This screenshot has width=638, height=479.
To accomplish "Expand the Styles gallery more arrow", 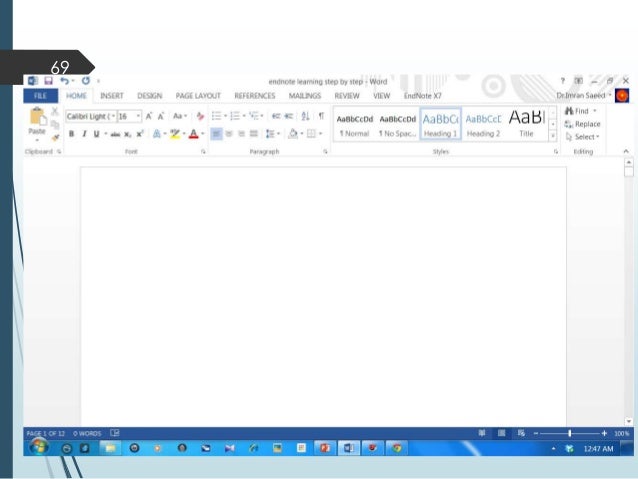I will (x=553, y=136).
